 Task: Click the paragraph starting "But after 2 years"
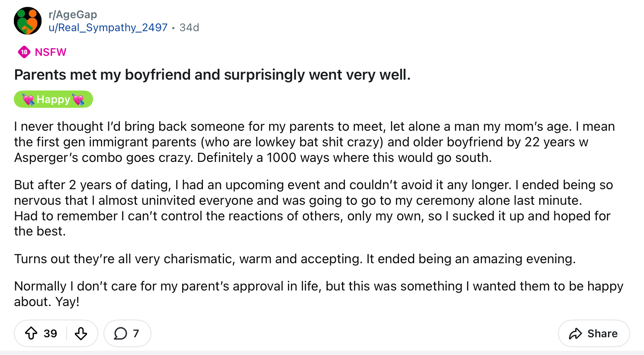(303, 208)
